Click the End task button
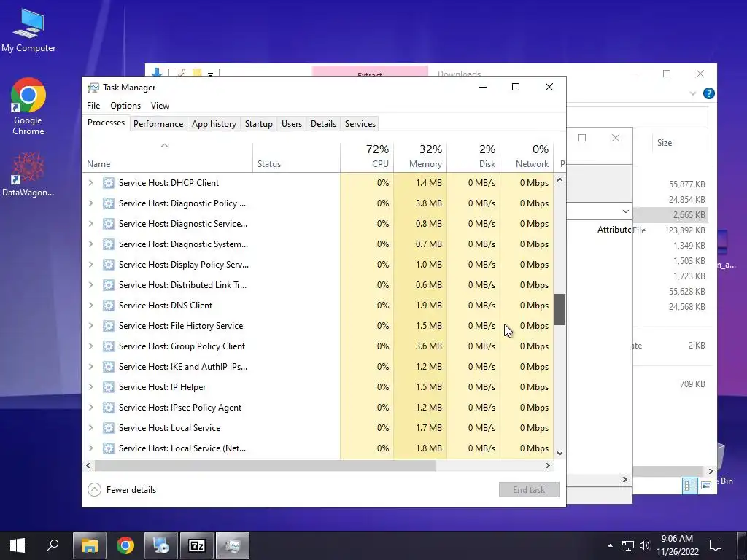Viewport: 747px width, 560px height. [x=529, y=490]
